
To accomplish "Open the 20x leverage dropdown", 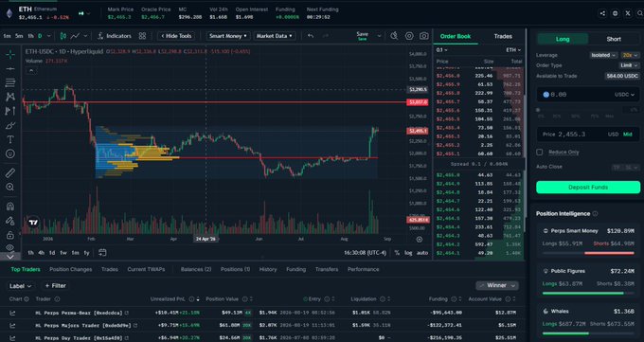I will (630, 55).
